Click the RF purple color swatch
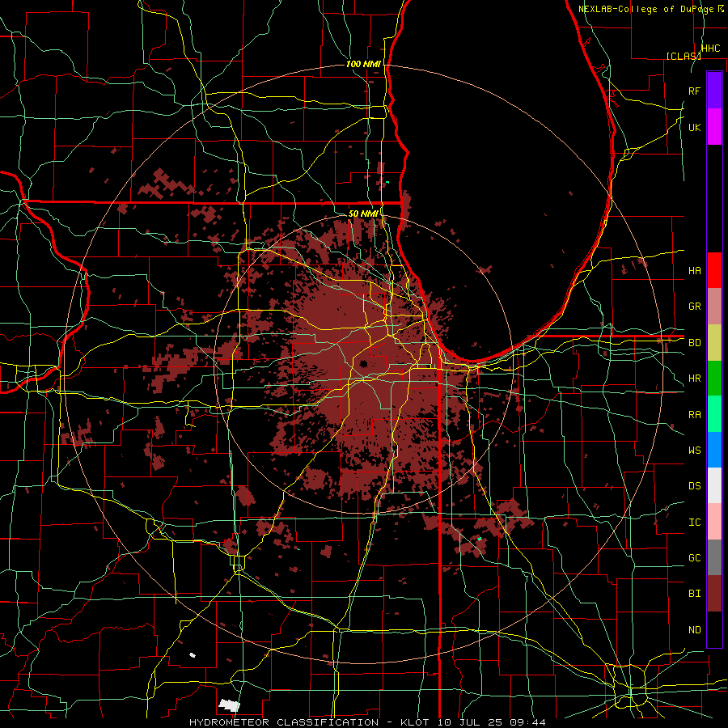 tap(714, 91)
